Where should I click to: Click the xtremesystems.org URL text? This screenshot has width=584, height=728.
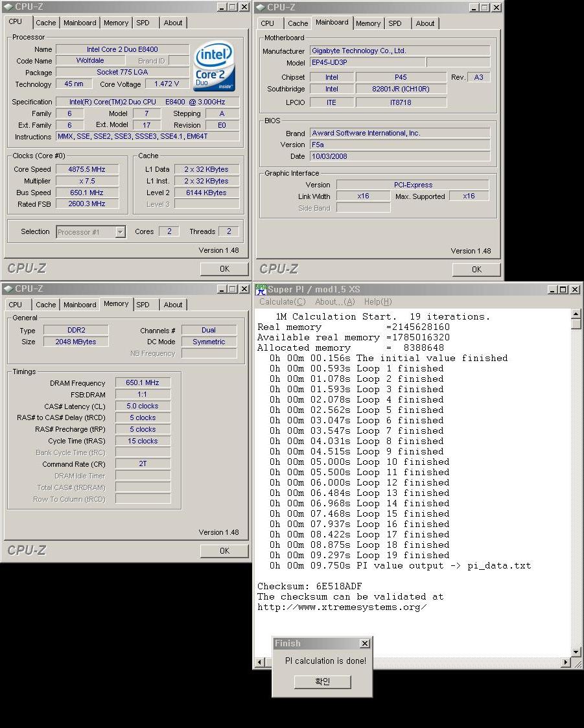click(342, 607)
